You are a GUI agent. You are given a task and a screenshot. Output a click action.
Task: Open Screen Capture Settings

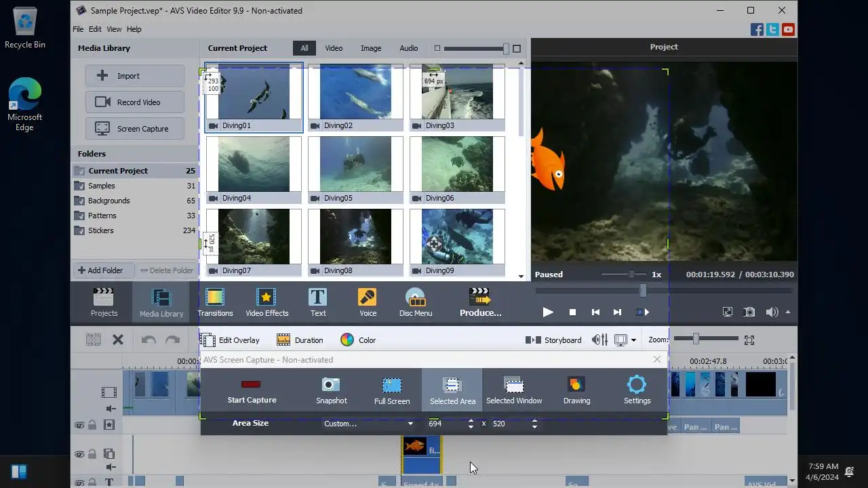click(637, 390)
